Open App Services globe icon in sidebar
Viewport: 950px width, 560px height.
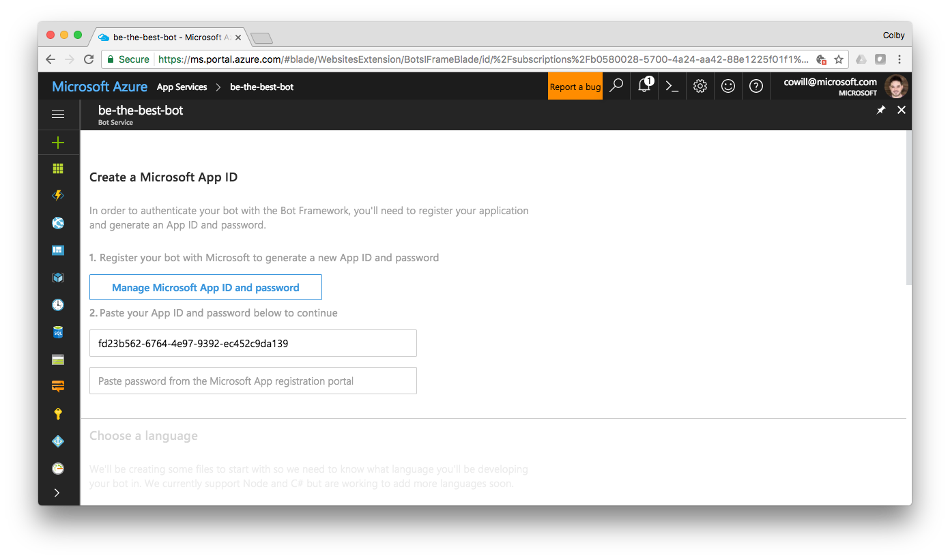(58, 223)
